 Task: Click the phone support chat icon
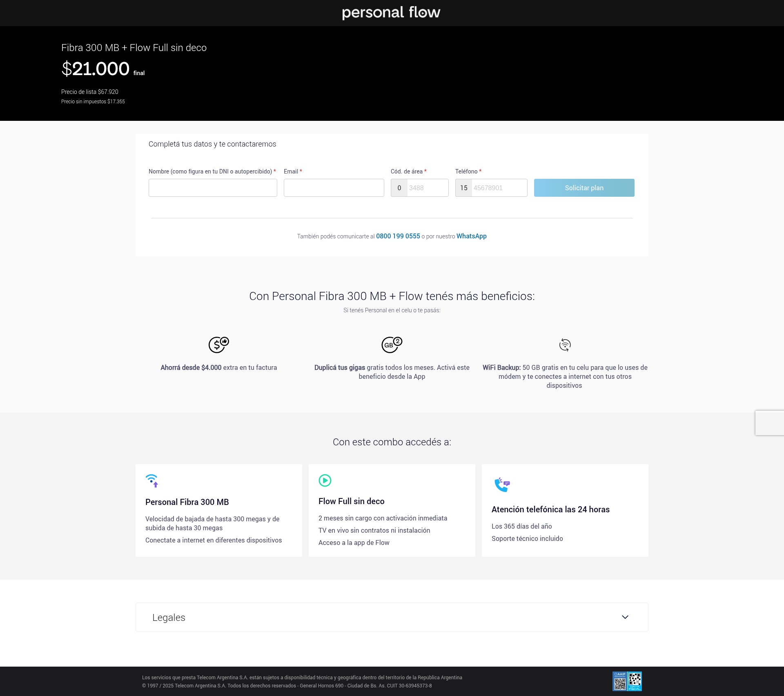point(502,485)
